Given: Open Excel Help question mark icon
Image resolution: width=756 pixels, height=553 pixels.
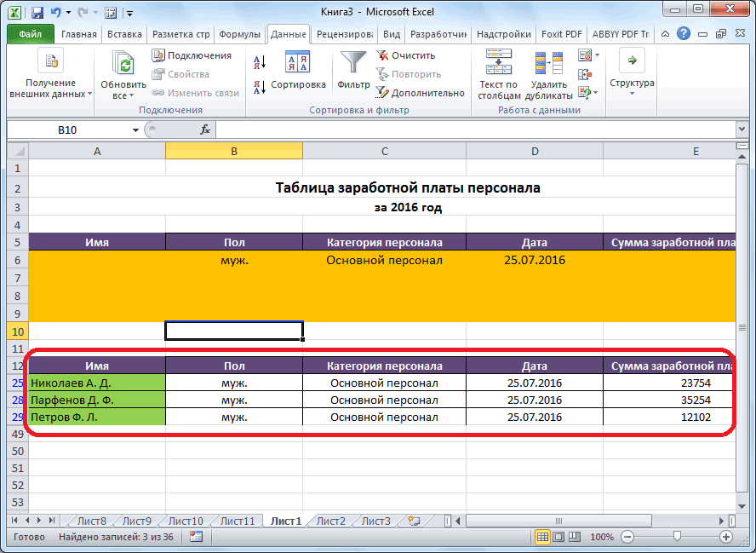Looking at the screenshot, I should [x=685, y=35].
